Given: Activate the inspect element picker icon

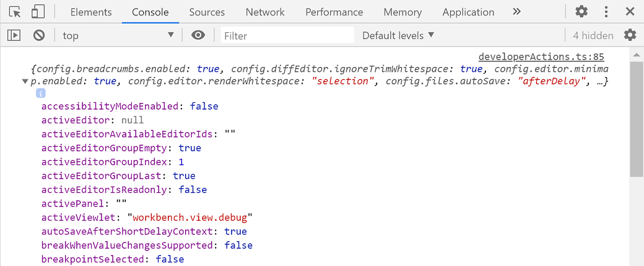Looking at the screenshot, I should [x=15, y=12].
